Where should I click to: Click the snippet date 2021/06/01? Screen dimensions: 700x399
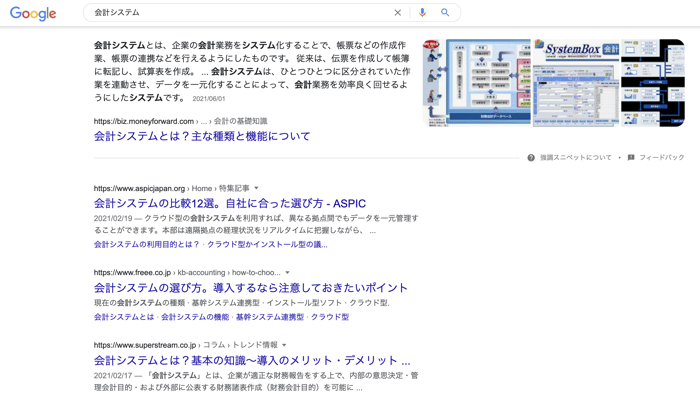click(x=209, y=99)
